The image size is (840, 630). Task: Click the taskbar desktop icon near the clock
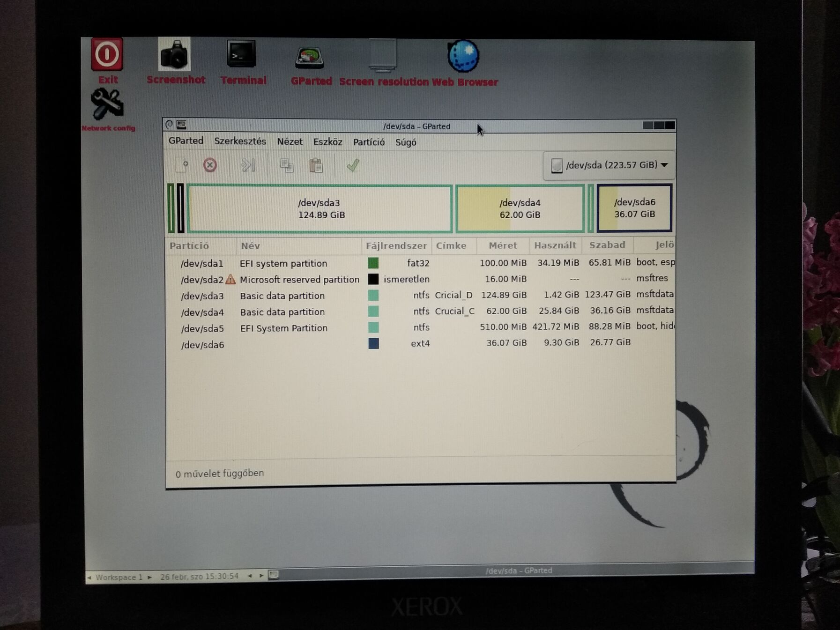click(274, 575)
